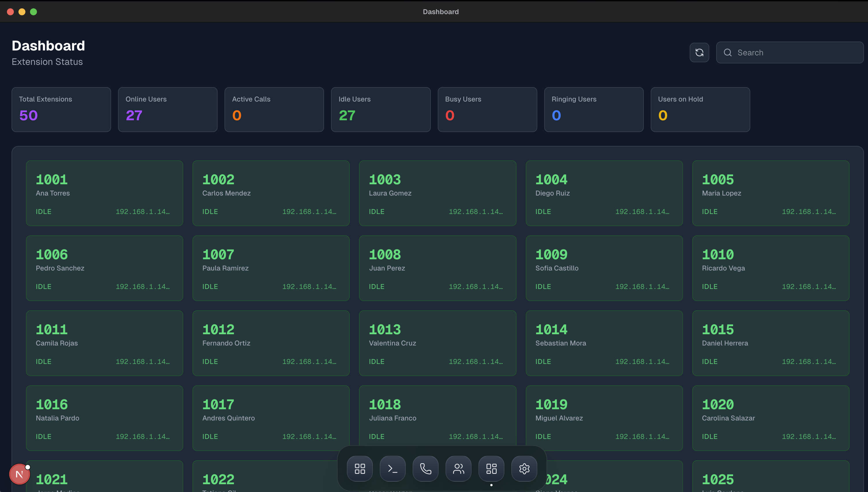Click the red N notification badge

point(19,474)
